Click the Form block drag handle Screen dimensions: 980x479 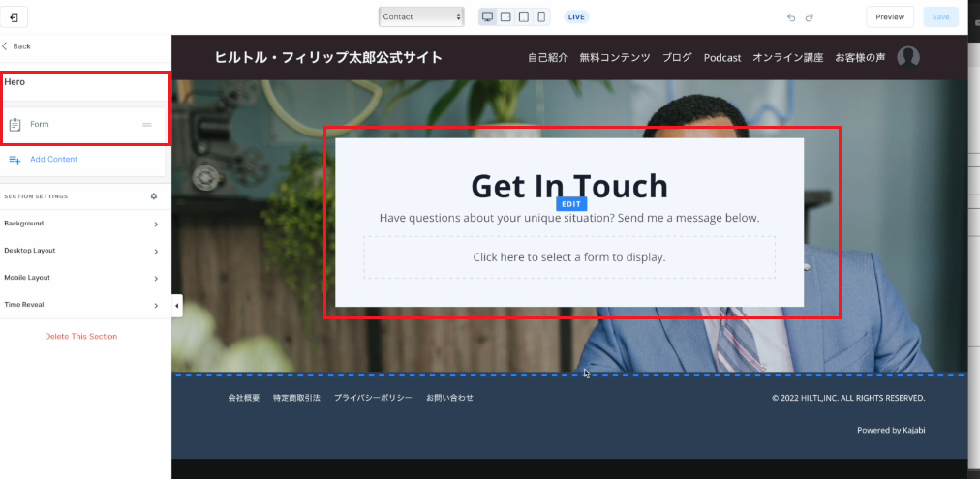pyautogui.click(x=147, y=125)
